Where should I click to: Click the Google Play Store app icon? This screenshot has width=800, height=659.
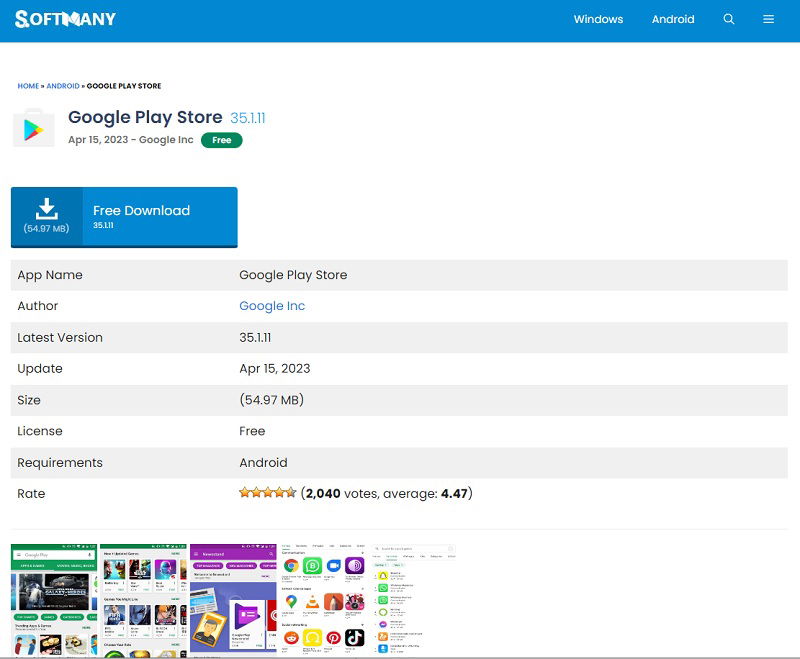click(x=34, y=128)
